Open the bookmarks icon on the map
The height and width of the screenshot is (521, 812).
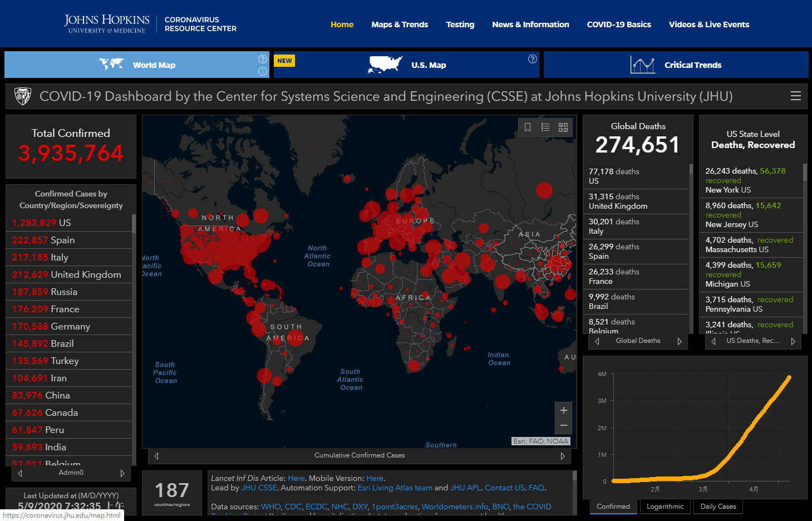click(528, 127)
